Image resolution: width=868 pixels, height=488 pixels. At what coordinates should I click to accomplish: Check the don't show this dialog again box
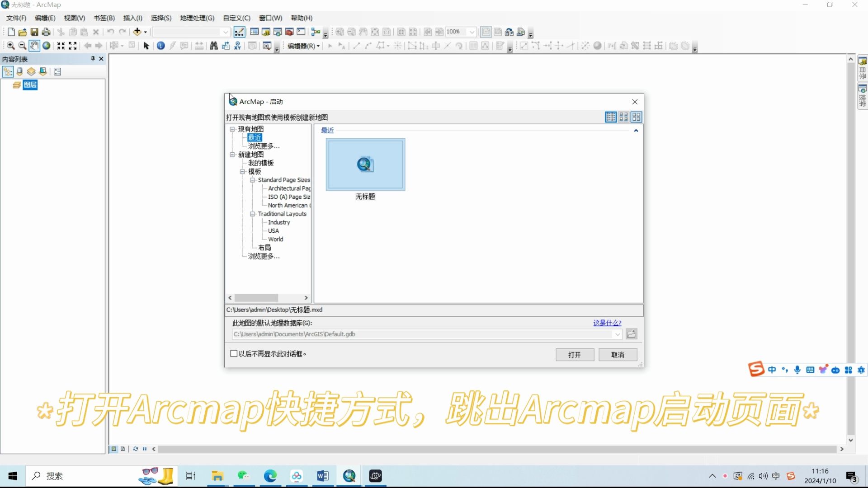(234, 354)
